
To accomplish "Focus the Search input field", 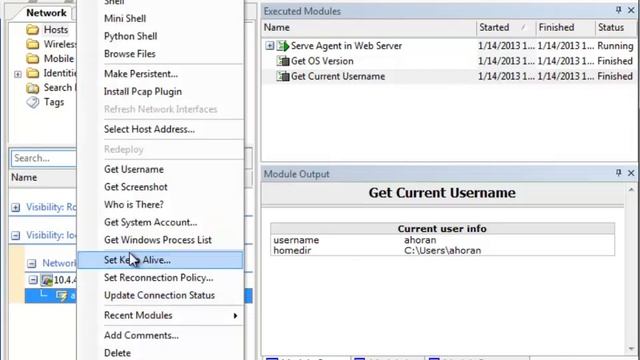I will click(x=44, y=158).
